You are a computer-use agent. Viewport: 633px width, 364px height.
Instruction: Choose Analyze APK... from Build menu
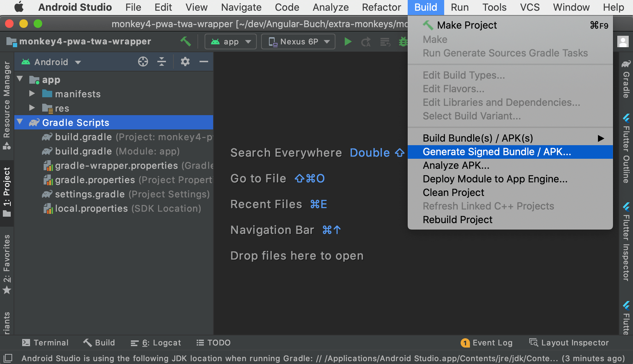510,165
